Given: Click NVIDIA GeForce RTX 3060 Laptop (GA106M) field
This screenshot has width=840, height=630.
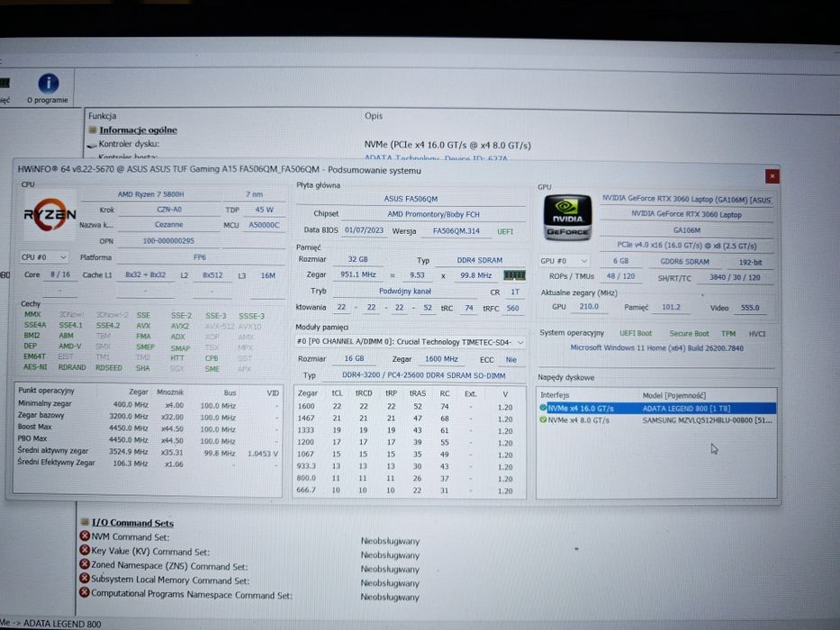Looking at the screenshot, I should pos(687,199).
